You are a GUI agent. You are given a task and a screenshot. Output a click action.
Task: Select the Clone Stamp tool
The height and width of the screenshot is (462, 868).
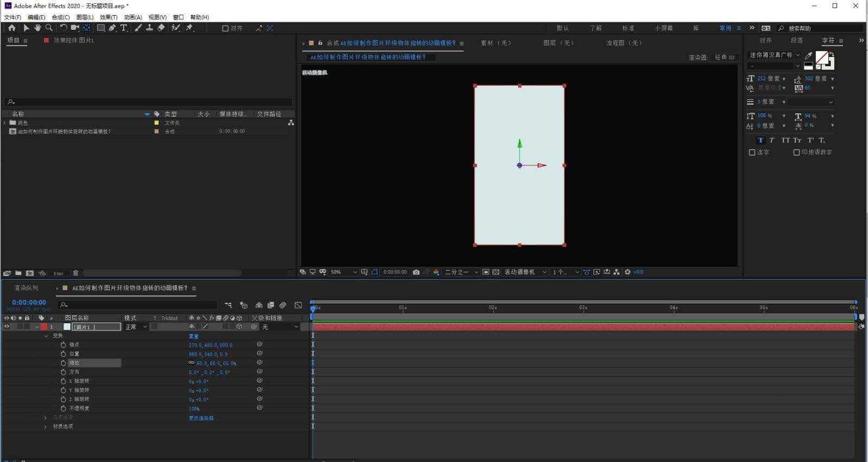tap(149, 28)
